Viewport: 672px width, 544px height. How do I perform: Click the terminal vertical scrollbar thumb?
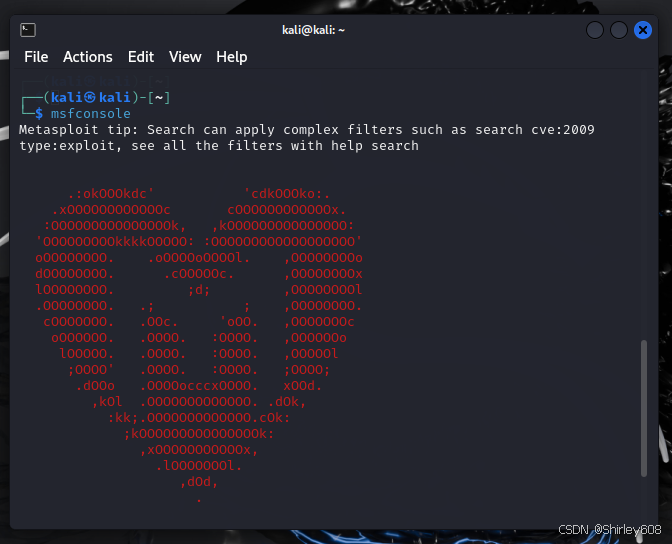(x=643, y=408)
